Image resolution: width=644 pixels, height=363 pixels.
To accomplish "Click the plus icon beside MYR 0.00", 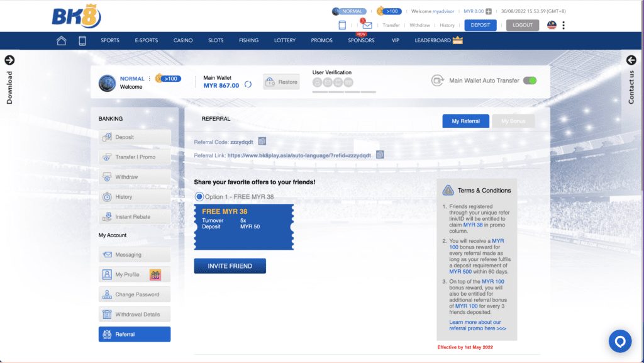I will click(489, 11).
